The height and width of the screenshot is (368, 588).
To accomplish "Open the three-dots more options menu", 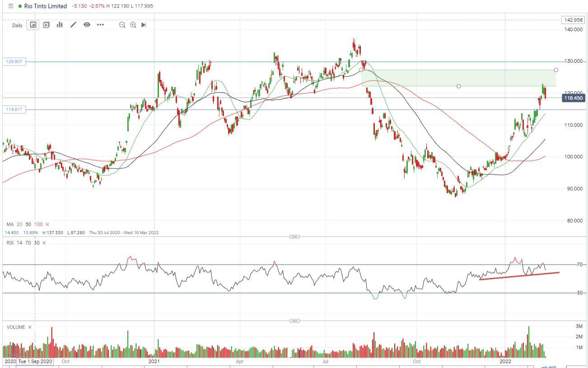I will [100, 25].
